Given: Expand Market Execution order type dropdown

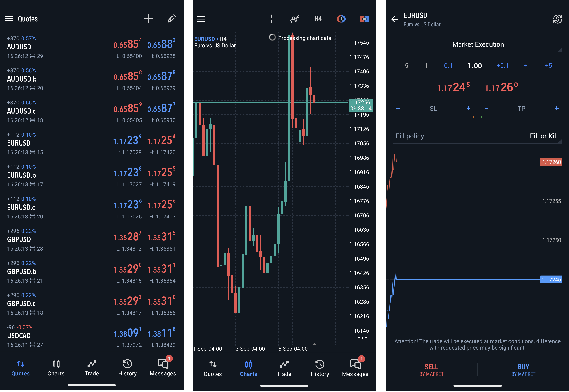Looking at the screenshot, I should pos(477,45).
